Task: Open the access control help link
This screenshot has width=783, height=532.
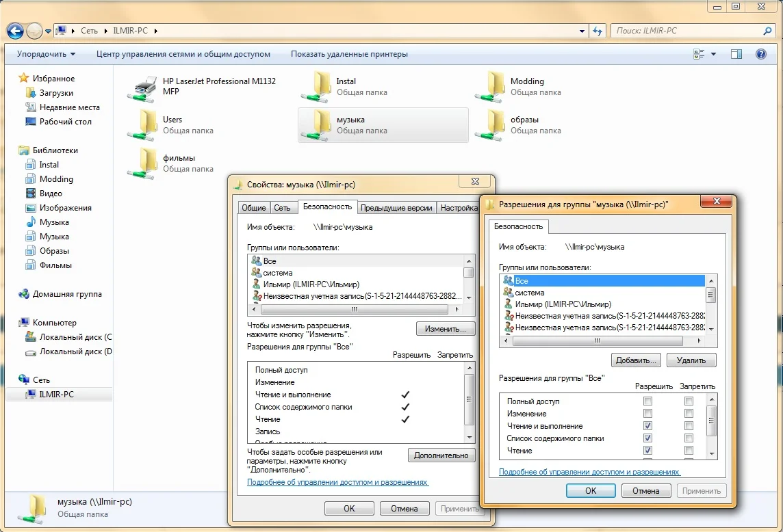Action: pos(589,472)
